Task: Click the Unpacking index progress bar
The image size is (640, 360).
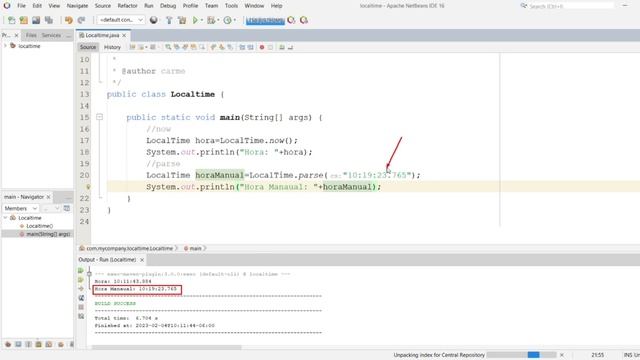Action: (522, 355)
